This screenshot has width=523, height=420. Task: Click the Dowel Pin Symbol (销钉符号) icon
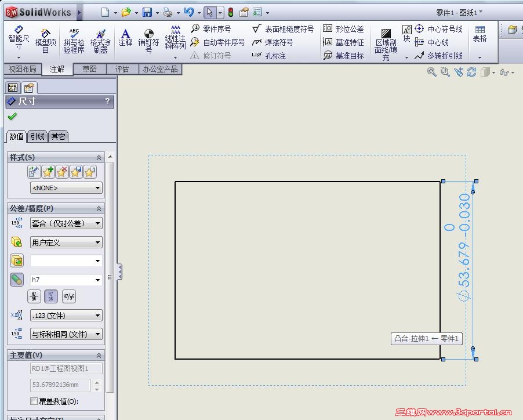(x=149, y=41)
